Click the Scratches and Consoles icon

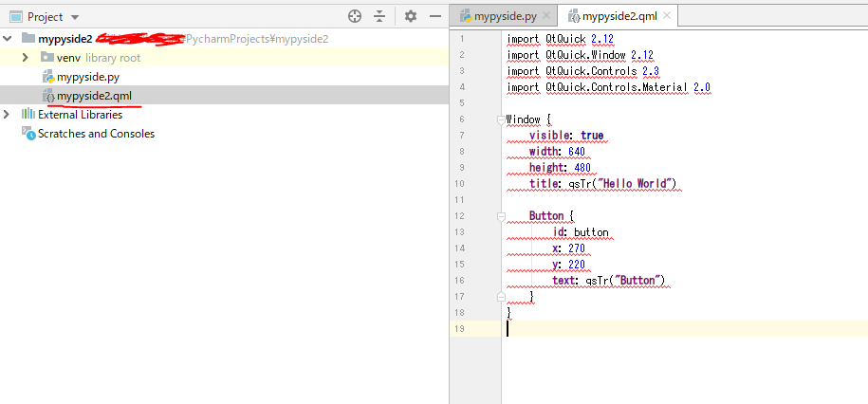coord(28,133)
